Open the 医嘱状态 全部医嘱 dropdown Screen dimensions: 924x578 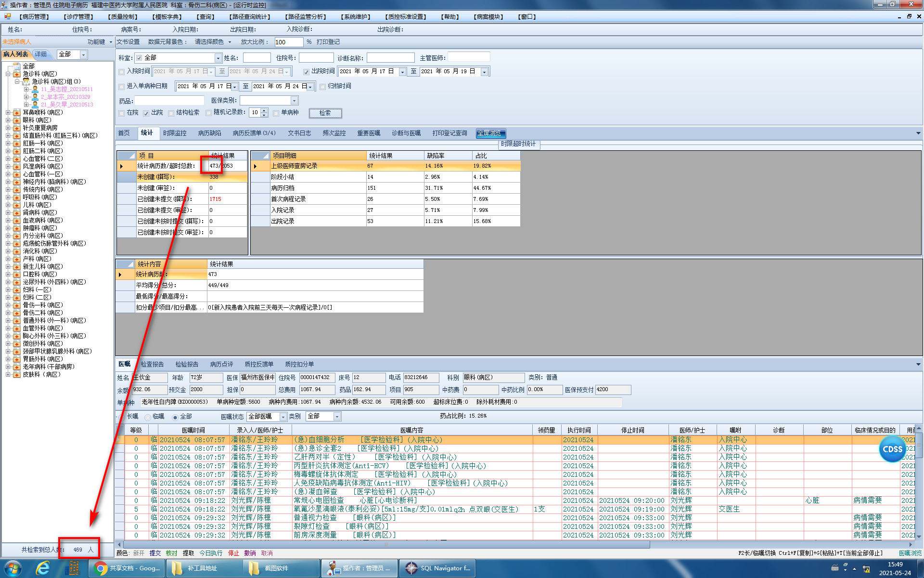[x=283, y=417]
